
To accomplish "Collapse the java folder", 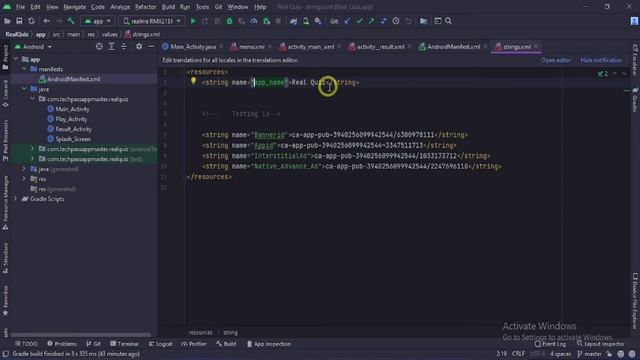I will coord(24,89).
